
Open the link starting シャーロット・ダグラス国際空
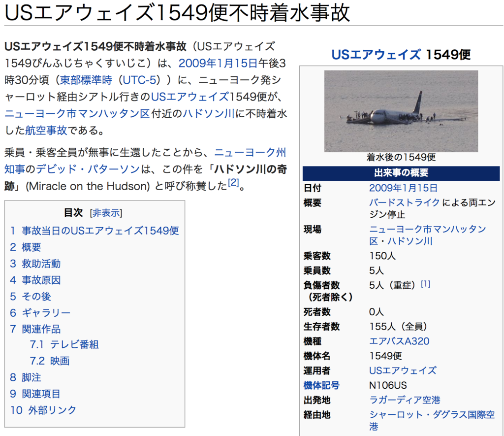[432, 421]
